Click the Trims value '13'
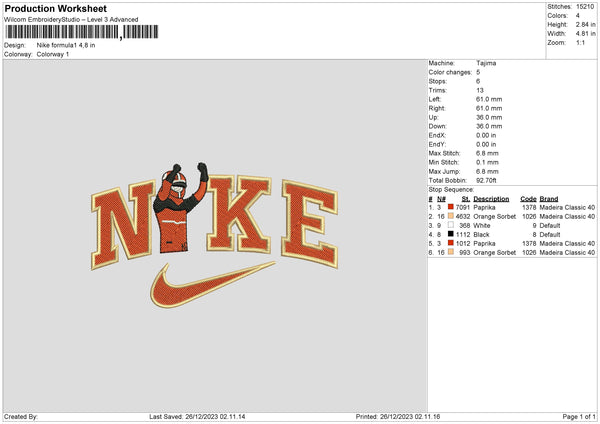Viewport: 600px width, 424px height. (x=480, y=90)
